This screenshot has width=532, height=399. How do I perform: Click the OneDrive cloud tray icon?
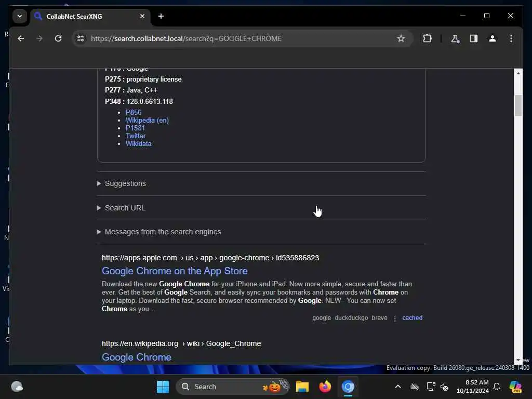(x=415, y=387)
